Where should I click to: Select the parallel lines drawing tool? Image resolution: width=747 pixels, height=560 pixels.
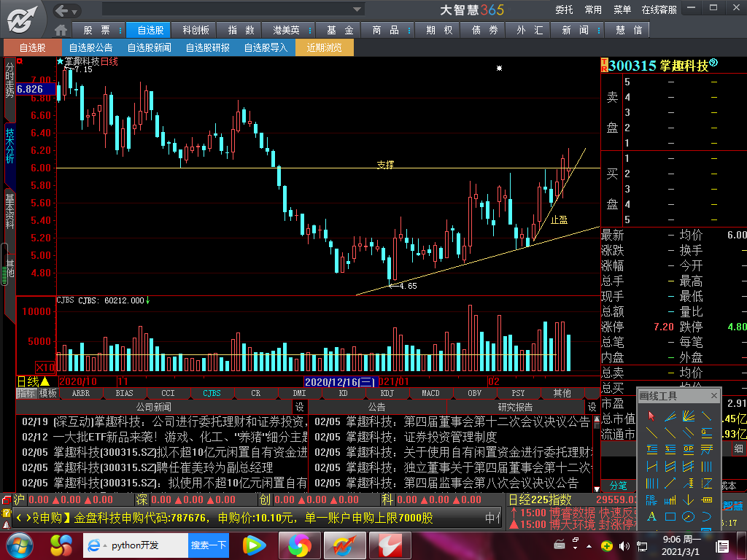coord(689,433)
